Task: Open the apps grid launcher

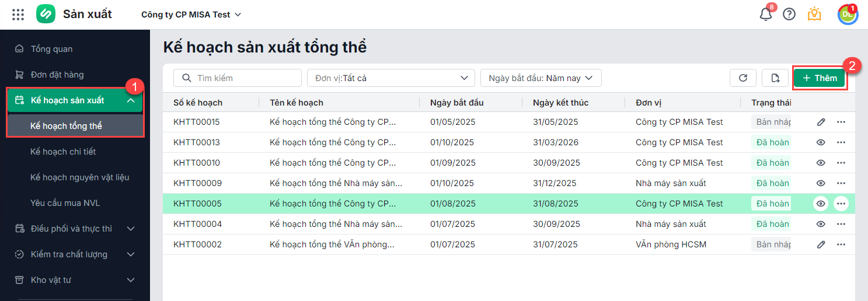Action: 18,15
